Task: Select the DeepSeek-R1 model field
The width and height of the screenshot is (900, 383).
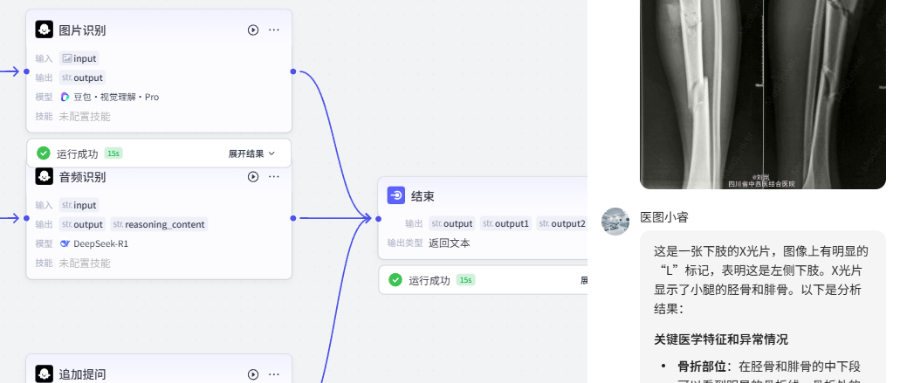Action: [95, 244]
